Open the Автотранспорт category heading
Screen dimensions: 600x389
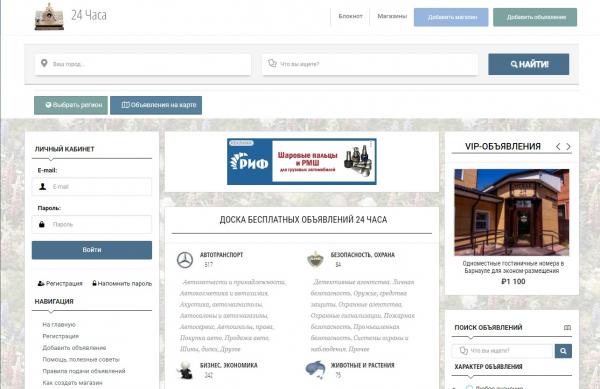click(x=222, y=255)
